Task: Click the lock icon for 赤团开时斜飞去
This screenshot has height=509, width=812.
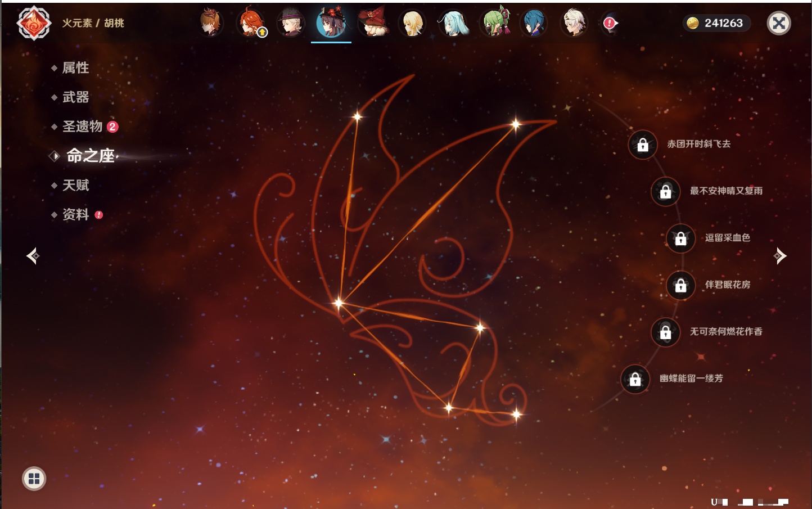Action: click(x=643, y=145)
